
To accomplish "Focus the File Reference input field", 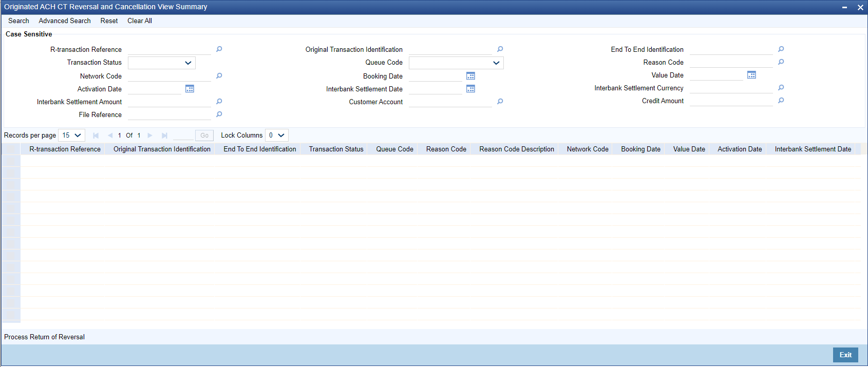I will point(169,114).
